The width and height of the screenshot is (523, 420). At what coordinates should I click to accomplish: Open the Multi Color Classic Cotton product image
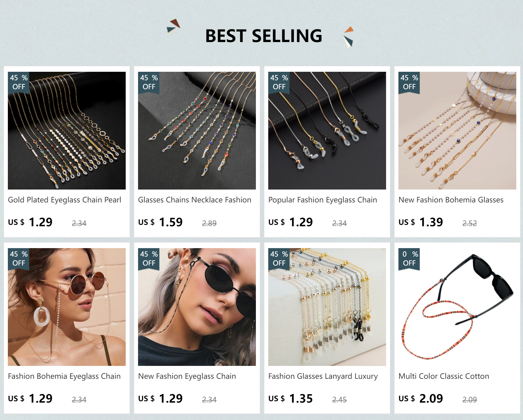pos(457,307)
